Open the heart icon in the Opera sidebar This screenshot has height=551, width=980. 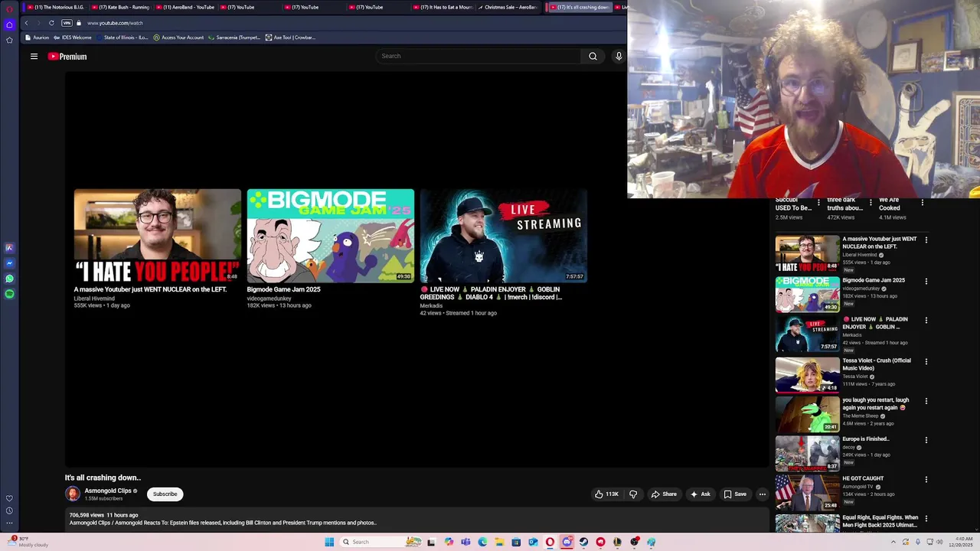[x=9, y=498]
